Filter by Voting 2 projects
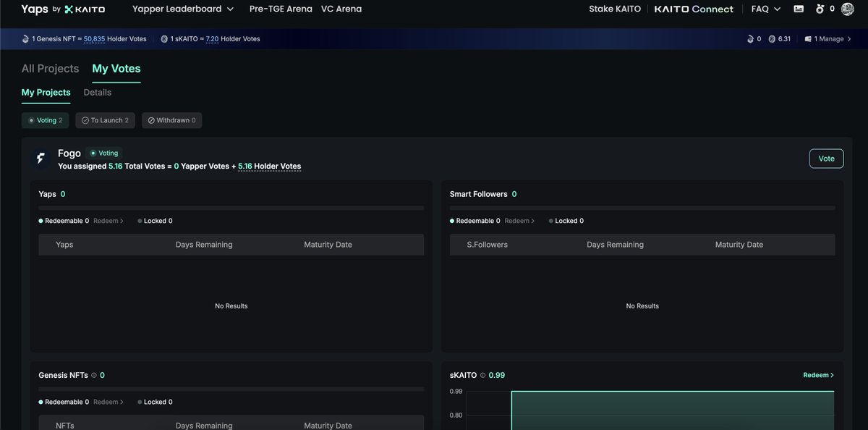 pos(46,120)
